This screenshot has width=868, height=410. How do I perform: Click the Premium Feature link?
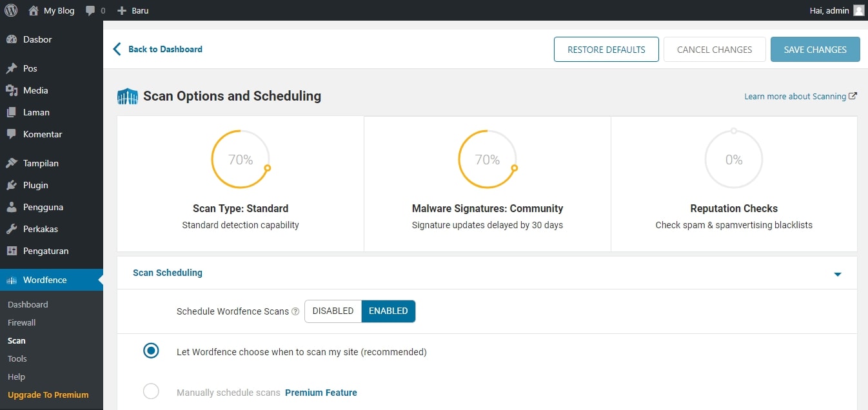coord(321,392)
